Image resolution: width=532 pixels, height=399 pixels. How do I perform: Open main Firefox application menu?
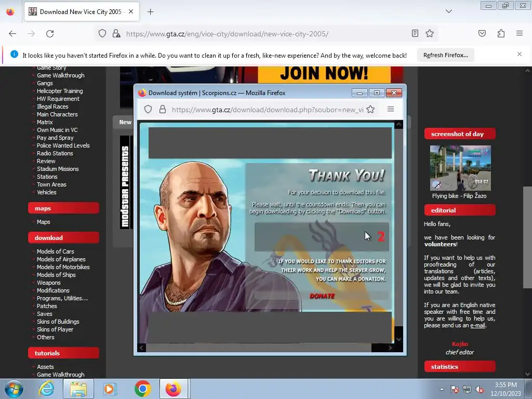point(519,33)
